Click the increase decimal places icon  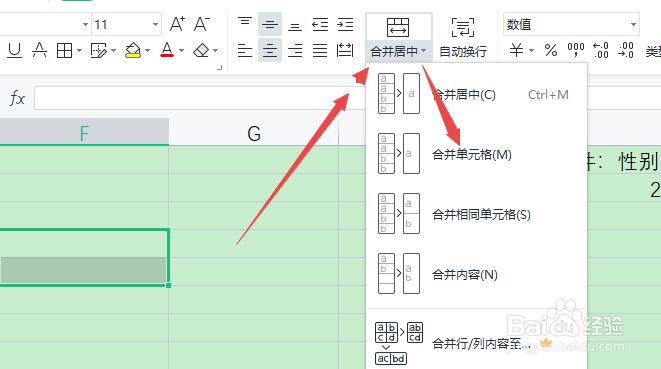(601, 50)
